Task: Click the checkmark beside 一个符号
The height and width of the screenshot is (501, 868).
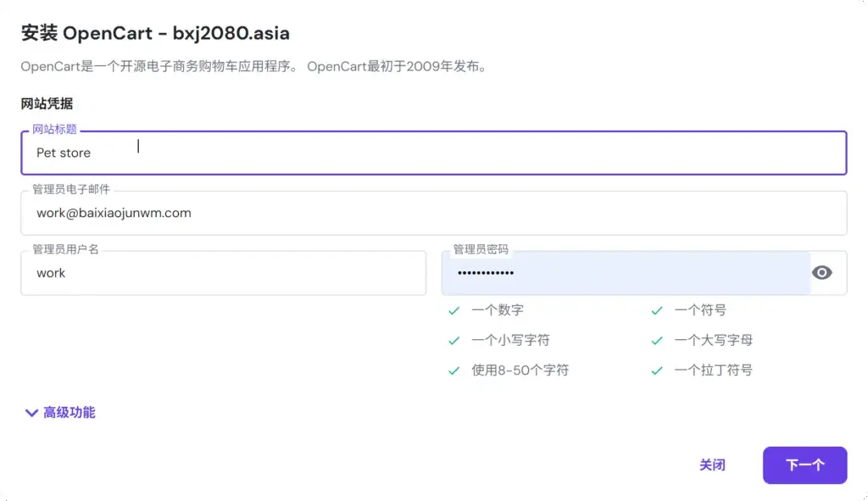Action: coord(657,310)
